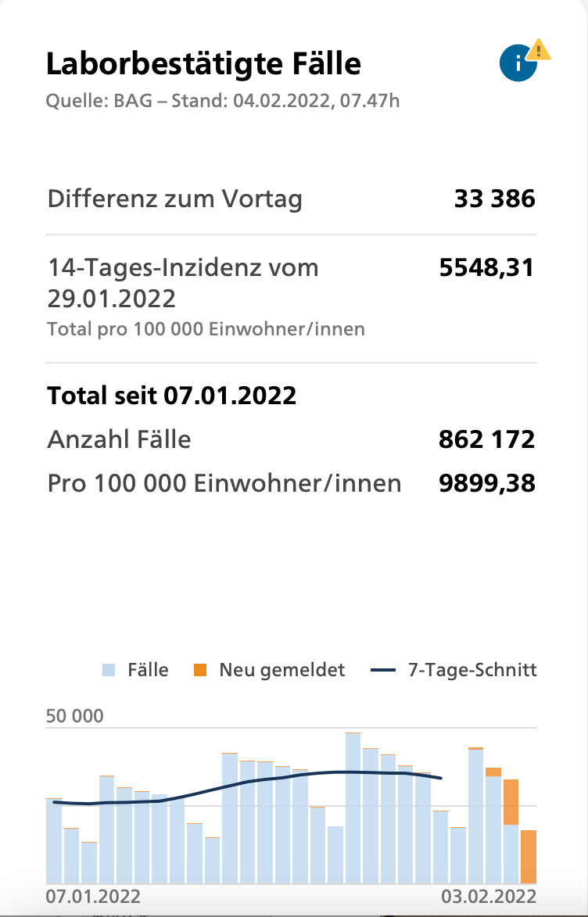Toggle the Neu gemeldet orange legend swatch
The width and height of the screenshot is (588, 917).
(x=200, y=670)
